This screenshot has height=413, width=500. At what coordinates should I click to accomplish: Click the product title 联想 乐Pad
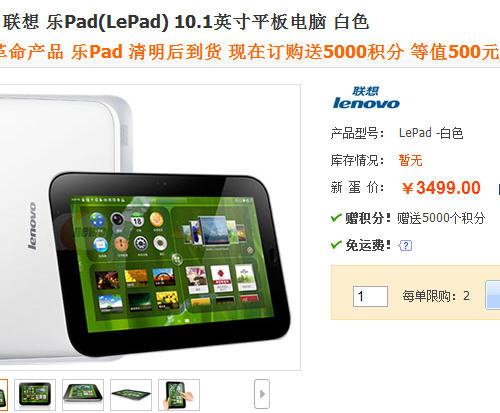[186, 22]
